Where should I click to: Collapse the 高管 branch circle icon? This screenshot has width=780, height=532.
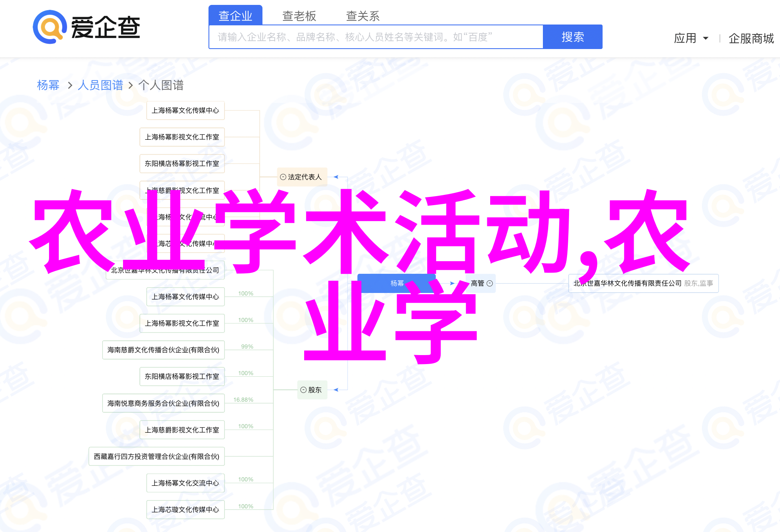[490, 283]
